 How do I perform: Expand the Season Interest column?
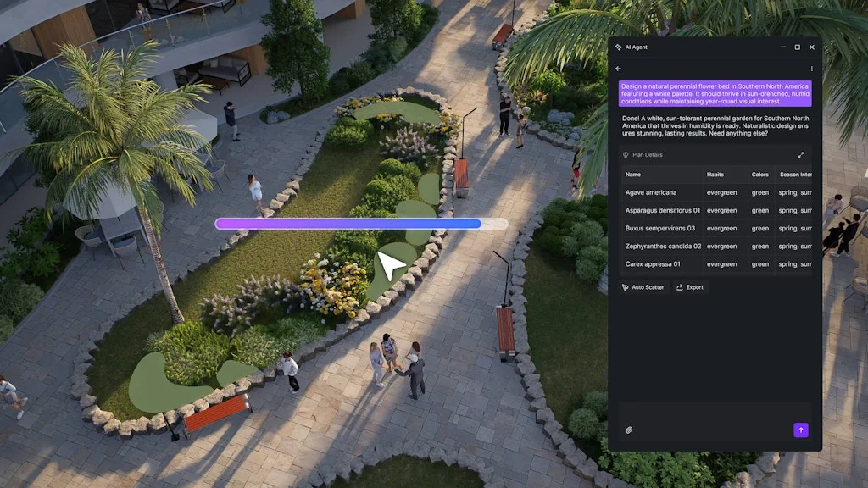pyautogui.click(x=797, y=175)
